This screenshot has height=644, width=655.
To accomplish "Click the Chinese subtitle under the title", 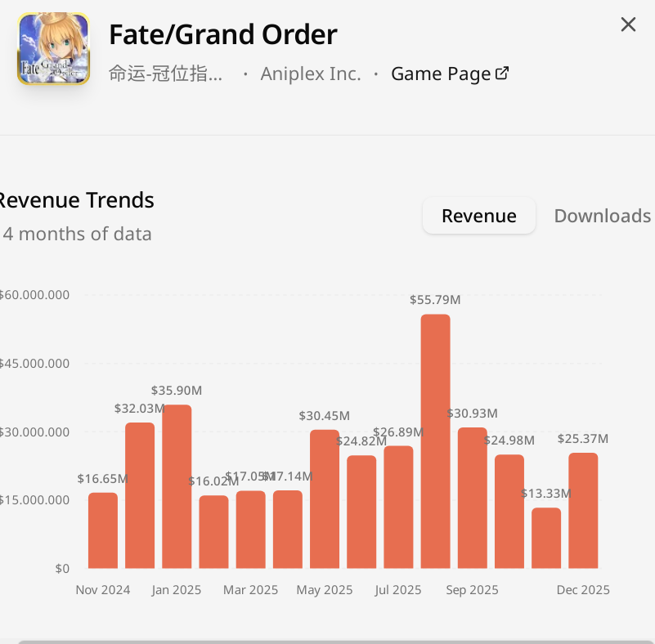I will point(165,74).
